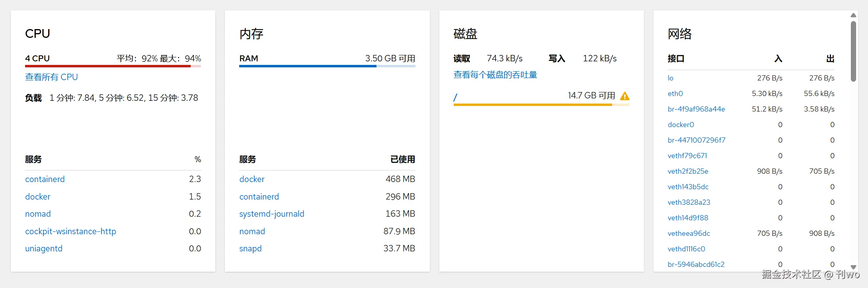Select the eth0 network interface

(x=675, y=94)
